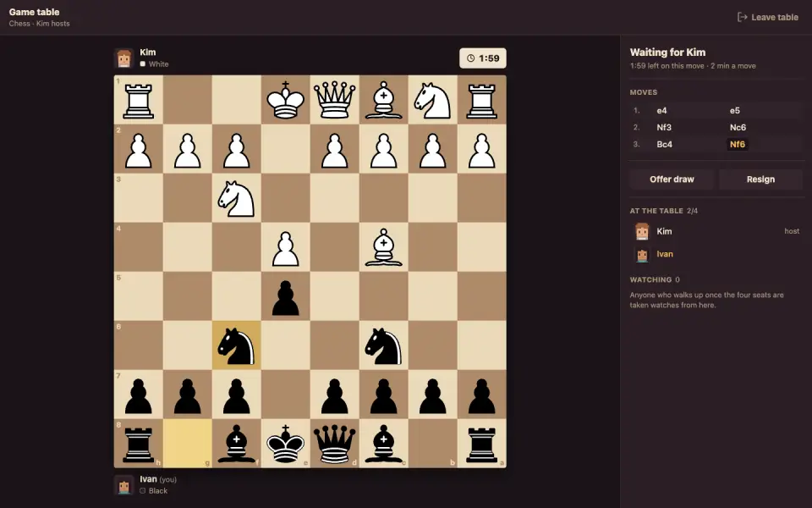Click Ivan's avatar below the board

point(123,485)
